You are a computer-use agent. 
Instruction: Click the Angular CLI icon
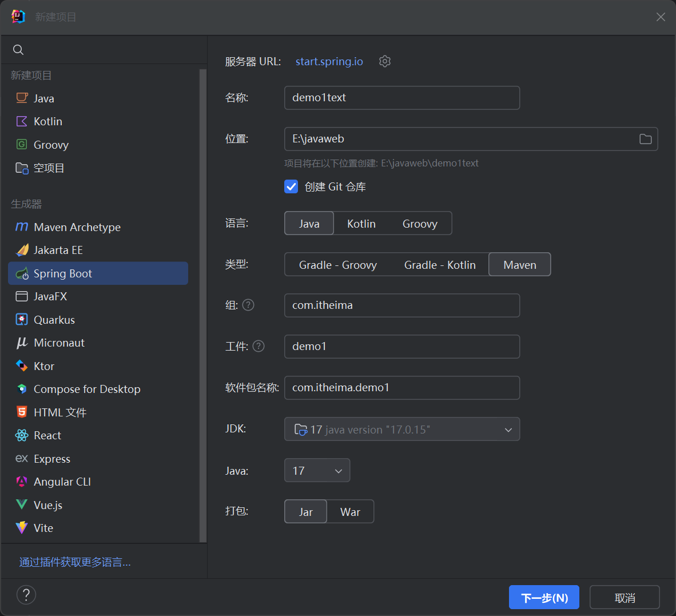tap(22, 482)
